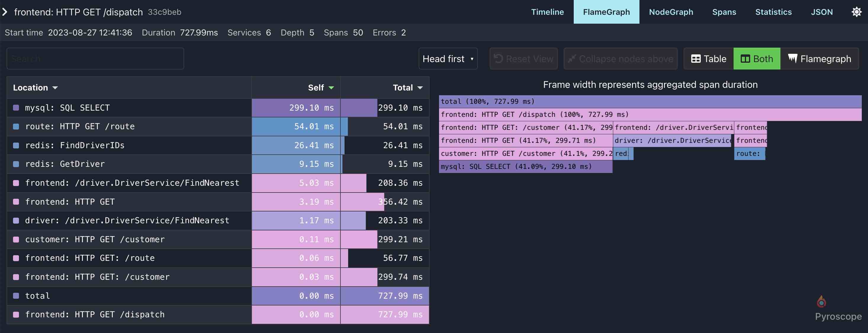Image resolution: width=868 pixels, height=333 pixels.
Task: Expand the Head first sort dropdown
Action: [447, 58]
